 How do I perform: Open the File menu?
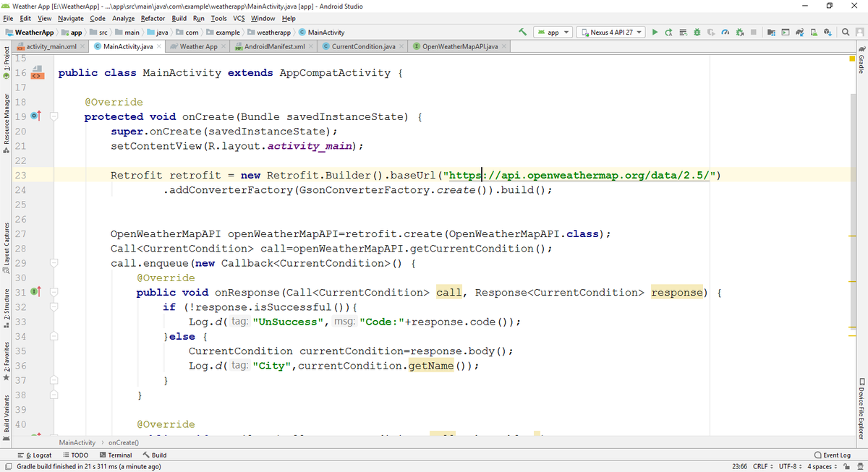click(9, 18)
